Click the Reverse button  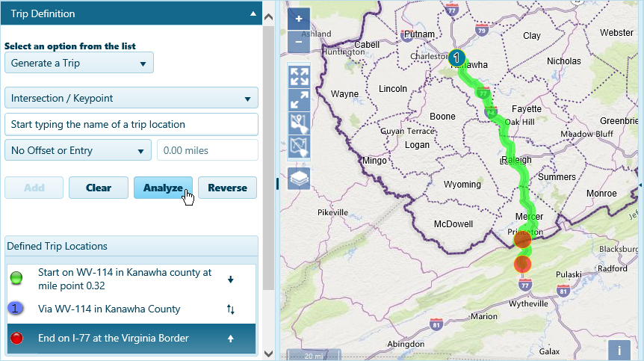pos(227,188)
